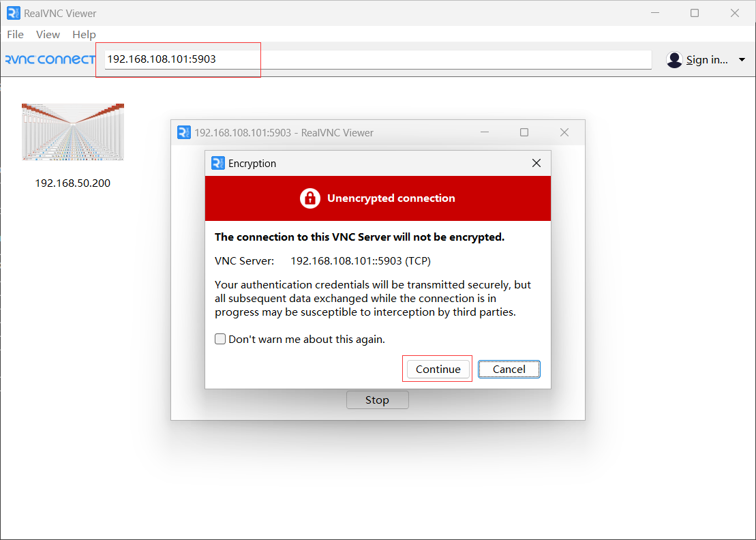Maximize the 192.168.108.101:5903 viewer window
Screen dimensions: 756x540
(524, 132)
